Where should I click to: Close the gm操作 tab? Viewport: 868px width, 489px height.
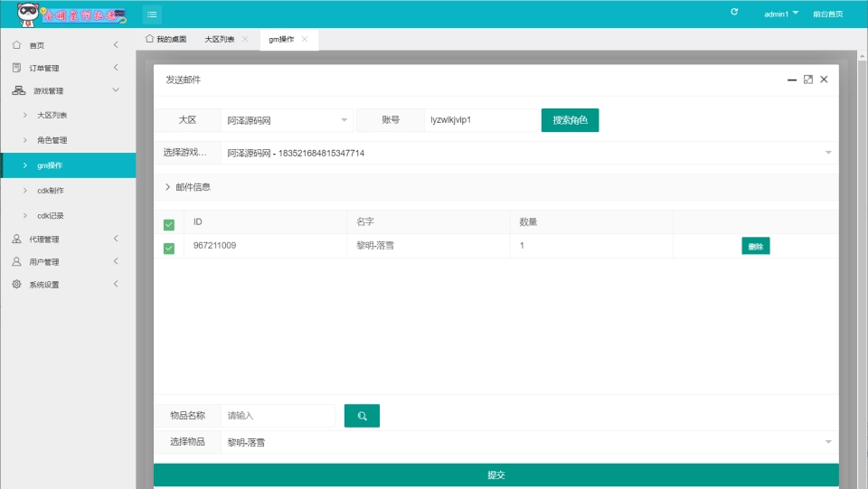click(x=305, y=39)
